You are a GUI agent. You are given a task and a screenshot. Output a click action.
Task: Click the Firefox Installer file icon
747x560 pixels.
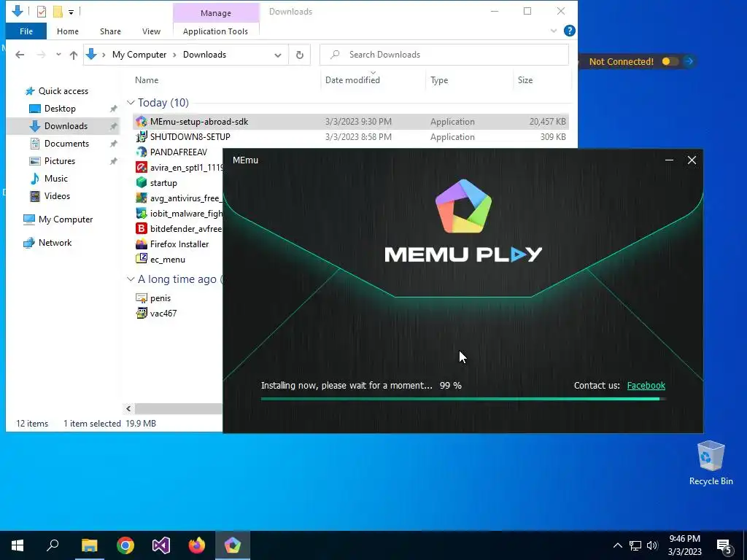(x=141, y=244)
